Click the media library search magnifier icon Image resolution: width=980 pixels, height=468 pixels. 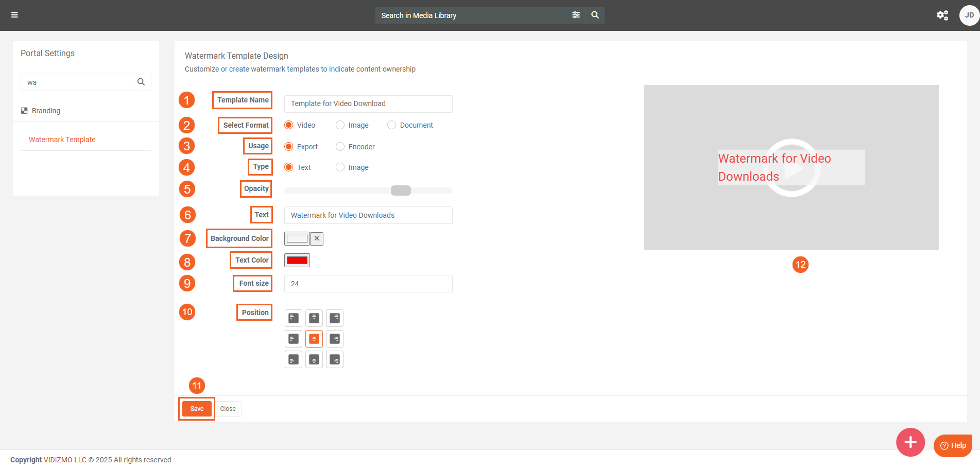595,15
